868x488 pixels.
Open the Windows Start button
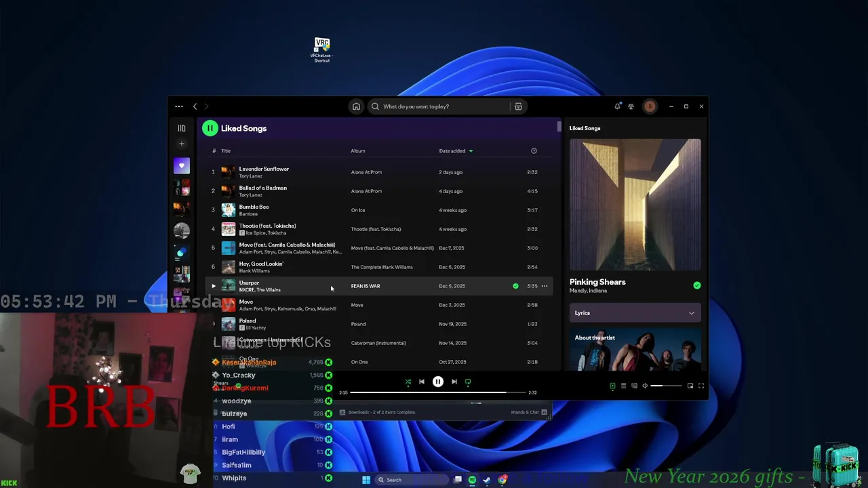point(366,480)
